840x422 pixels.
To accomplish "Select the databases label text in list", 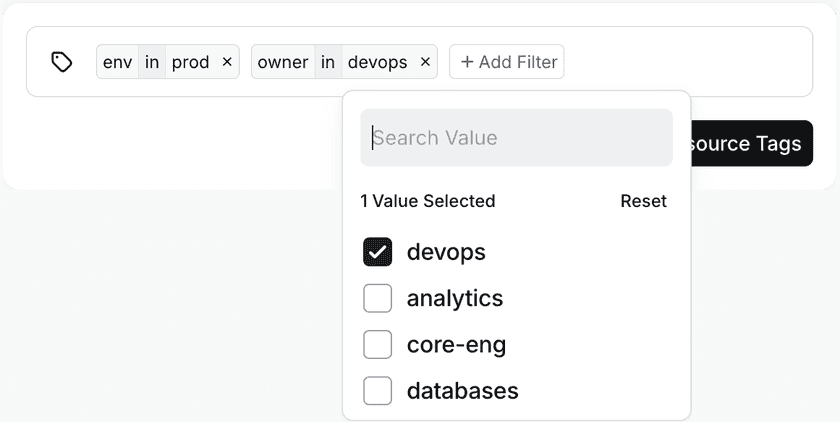I will click(462, 391).
